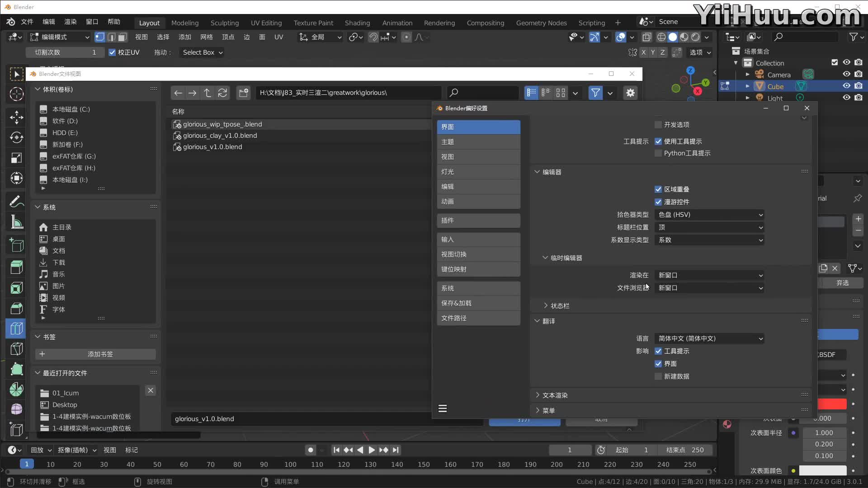The image size is (868, 488).
Task: Open 软件 (D:) volume
Action: [65, 121]
